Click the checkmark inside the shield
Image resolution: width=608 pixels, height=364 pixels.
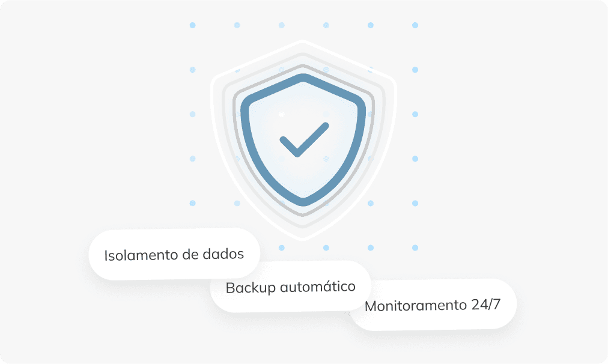click(x=305, y=139)
